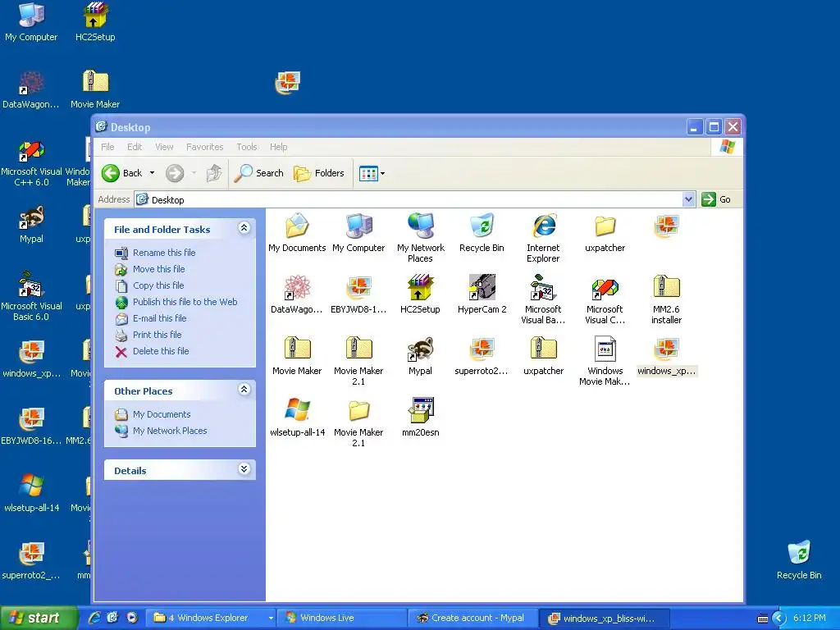
Task: Select My Computer icon in Explorer window
Action: point(358,232)
